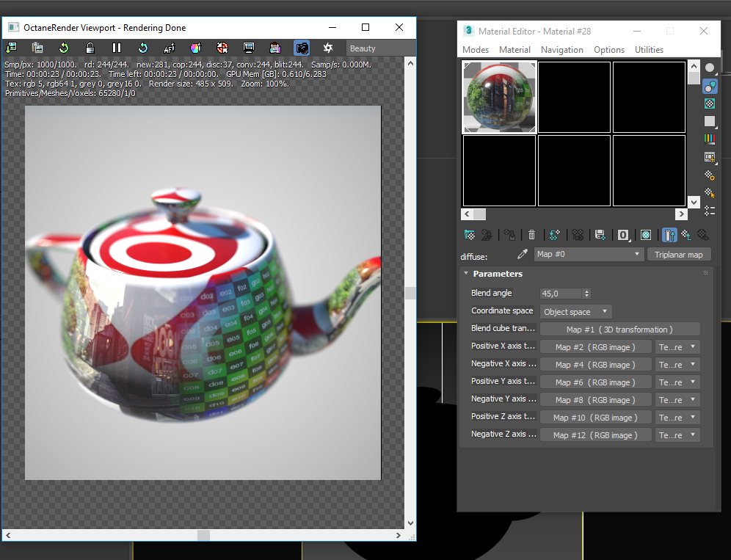Open the Beauty render pass dropdown
Screen dimensions: 731x560
pyautogui.click(x=380, y=48)
